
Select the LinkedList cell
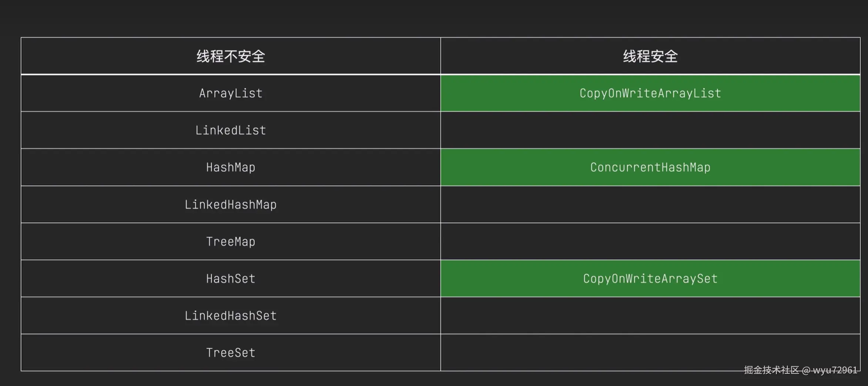(231, 130)
